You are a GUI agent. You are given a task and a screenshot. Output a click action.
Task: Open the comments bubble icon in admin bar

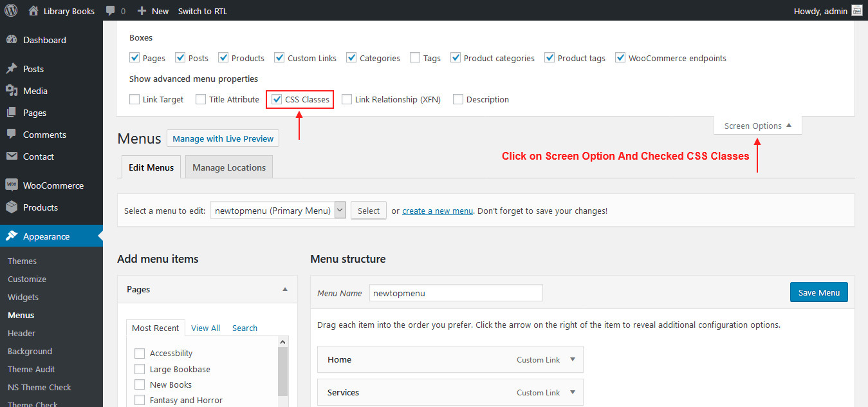click(x=111, y=11)
